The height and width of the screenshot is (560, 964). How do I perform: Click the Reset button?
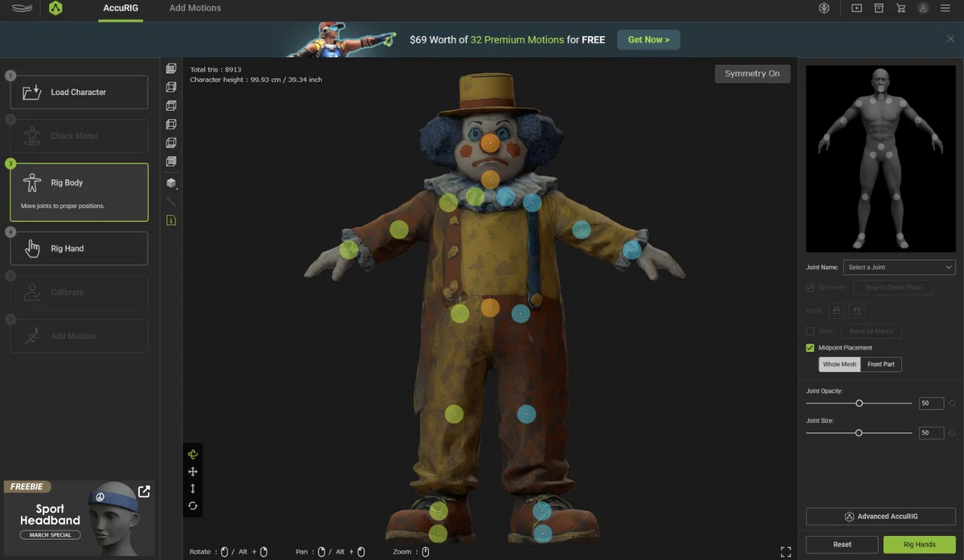[x=842, y=544]
